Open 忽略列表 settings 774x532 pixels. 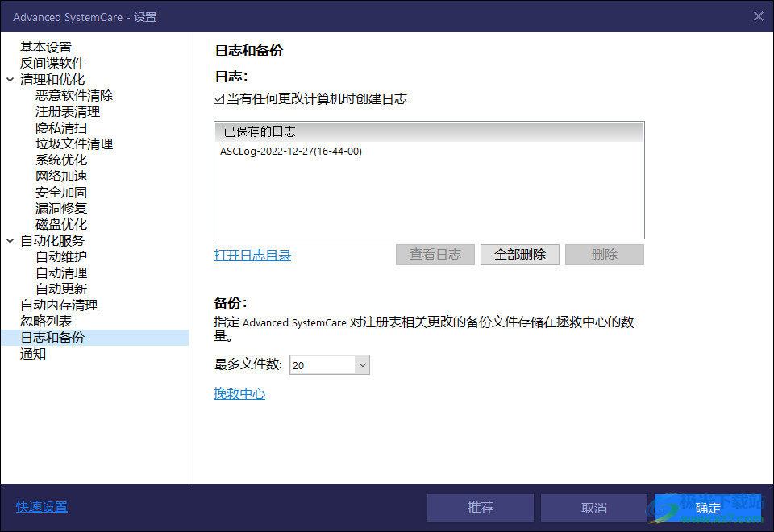(46, 322)
